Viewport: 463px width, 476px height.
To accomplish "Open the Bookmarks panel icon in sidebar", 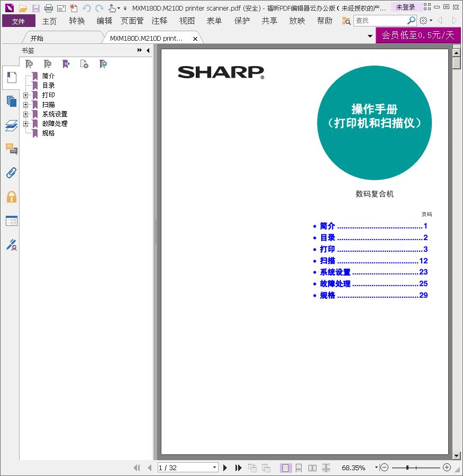I will 12,77.
